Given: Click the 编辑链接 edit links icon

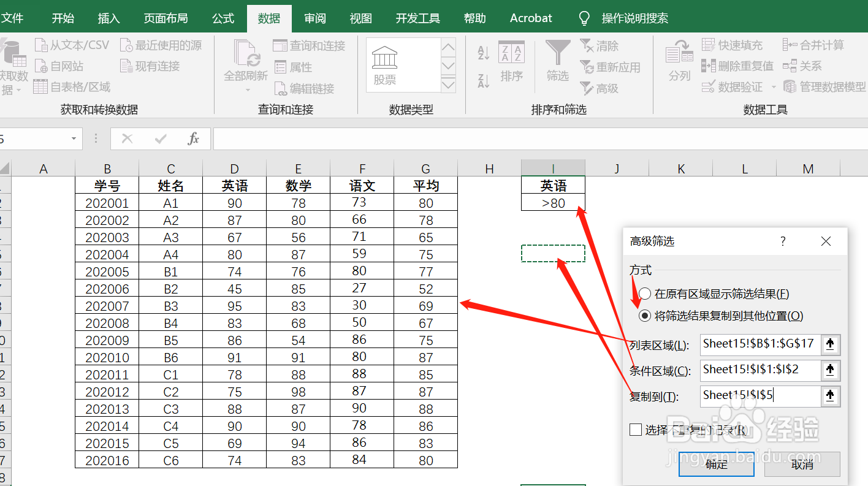Looking at the screenshot, I should (x=280, y=89).
